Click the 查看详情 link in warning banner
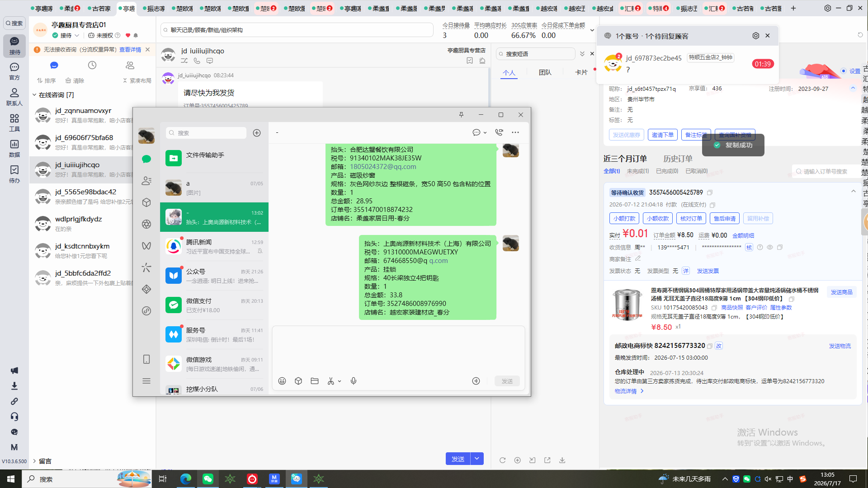This screenshot has width=868, height=488. tap(130, 50)
